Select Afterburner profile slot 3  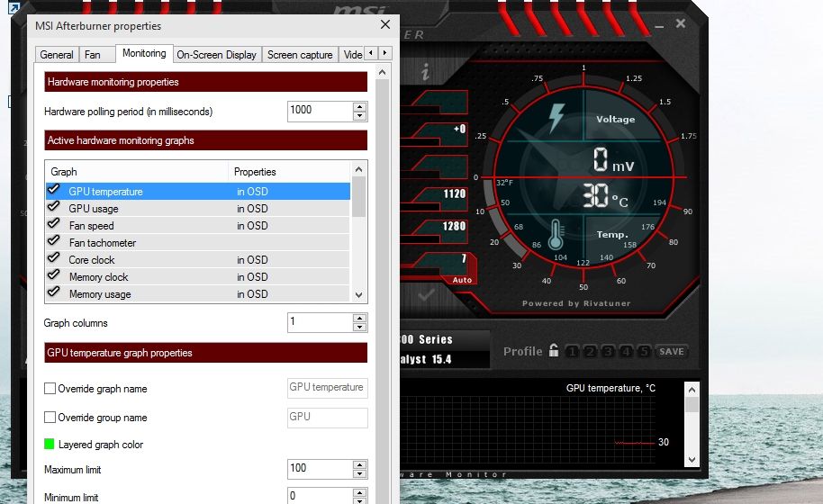609,351
